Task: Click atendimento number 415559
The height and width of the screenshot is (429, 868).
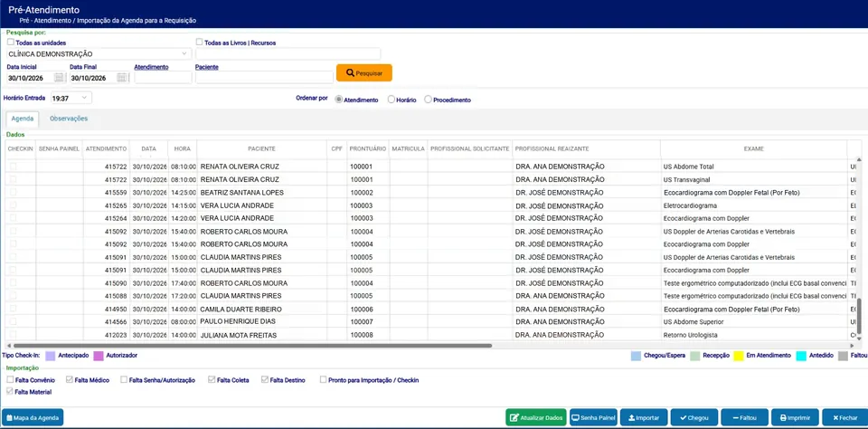Action: point(116,193)
